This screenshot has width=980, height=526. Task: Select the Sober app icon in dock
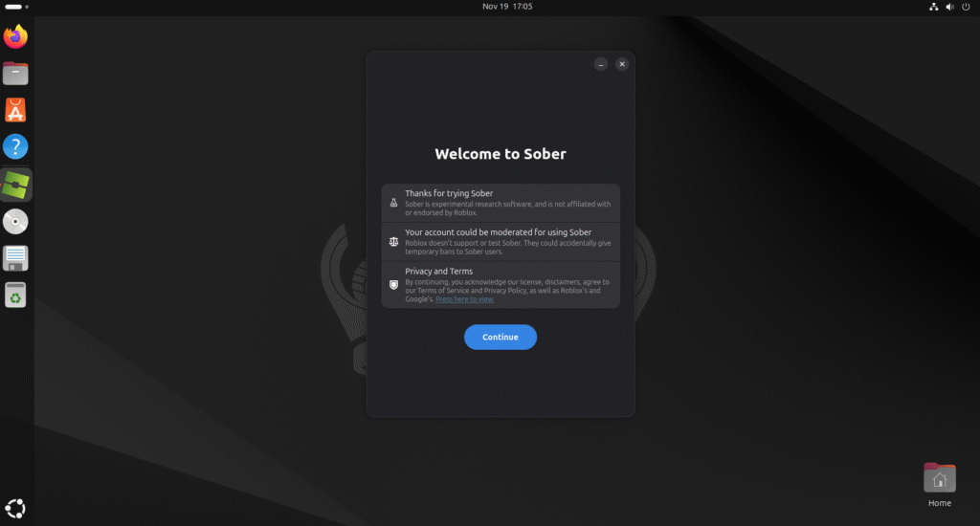coord(15,185)
